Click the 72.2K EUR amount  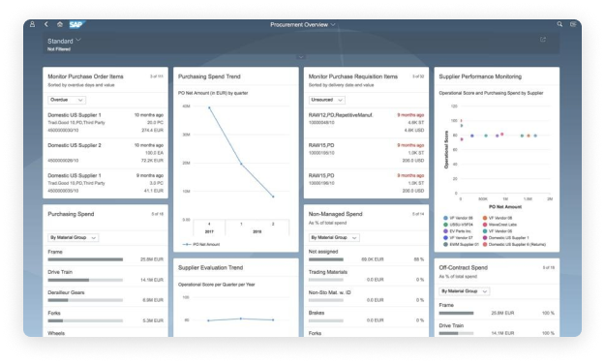tap(152, 160)
